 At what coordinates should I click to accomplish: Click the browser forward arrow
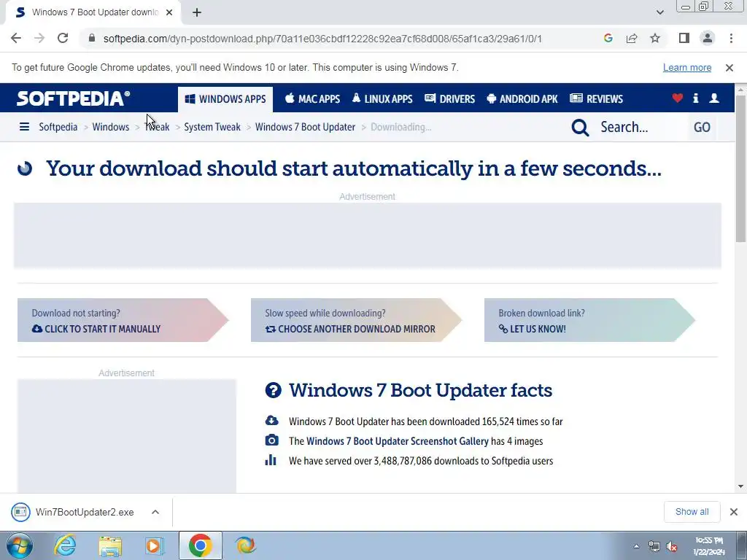click(x=39, y=38)
